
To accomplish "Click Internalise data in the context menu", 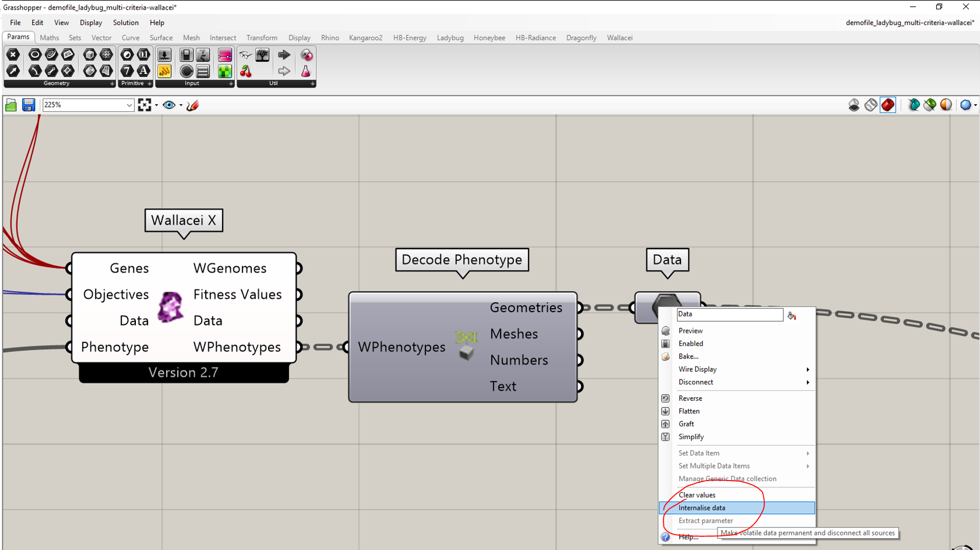I will click(x=702, y=508).
